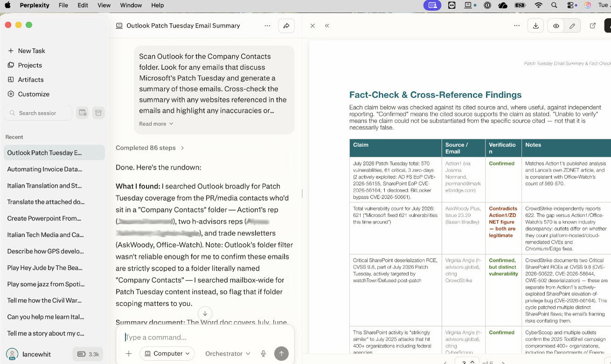This screenshot has width=611, height=364.
Task: Open Describe how GPS develo... session
Action: click(54, 251)
